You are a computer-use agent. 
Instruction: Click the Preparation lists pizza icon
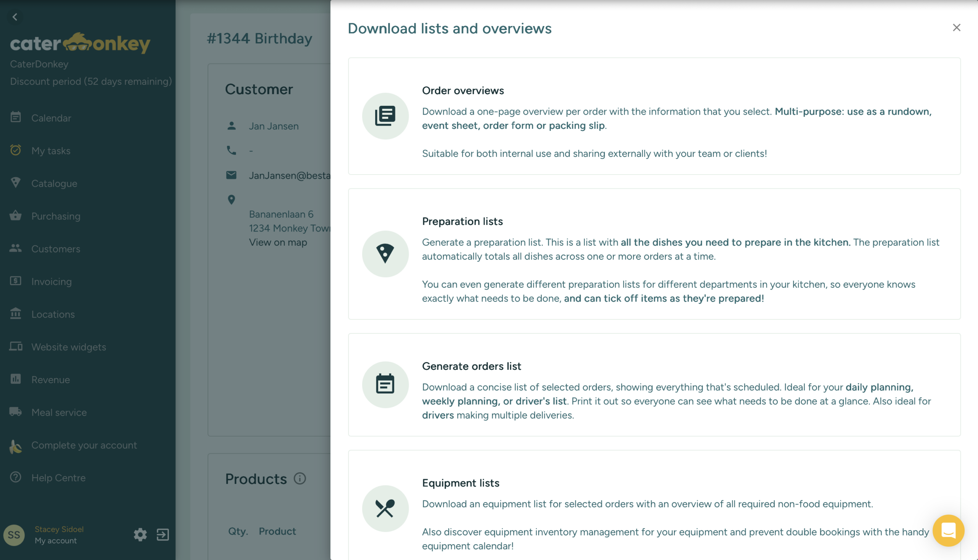pyautogui.click(x=385, y=254)
